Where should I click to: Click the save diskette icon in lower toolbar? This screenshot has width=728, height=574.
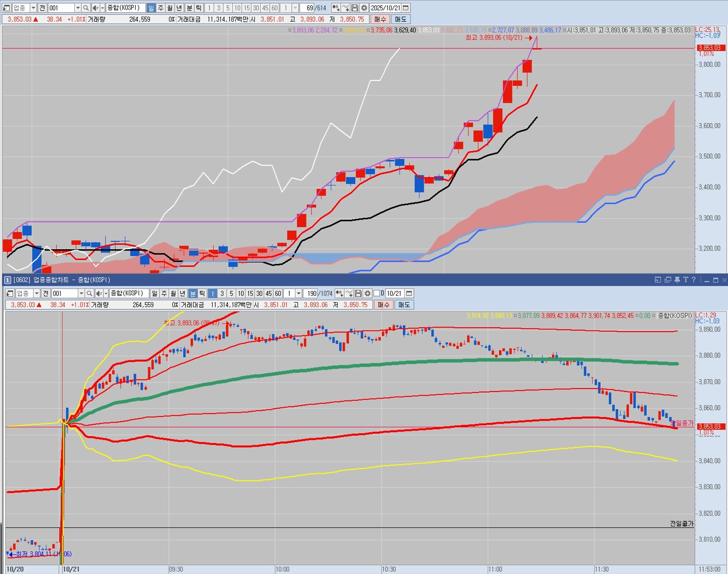[358, 294]
